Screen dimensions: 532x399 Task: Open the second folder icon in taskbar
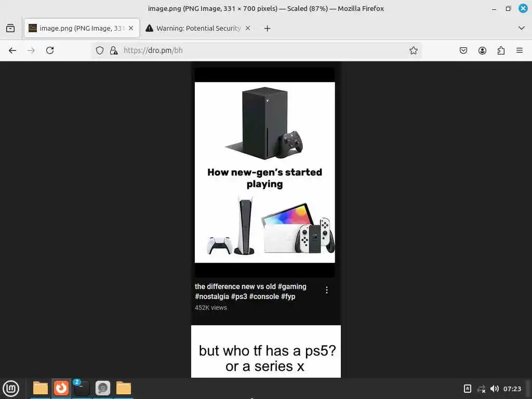pyautogui.click(x=124, y=389)
